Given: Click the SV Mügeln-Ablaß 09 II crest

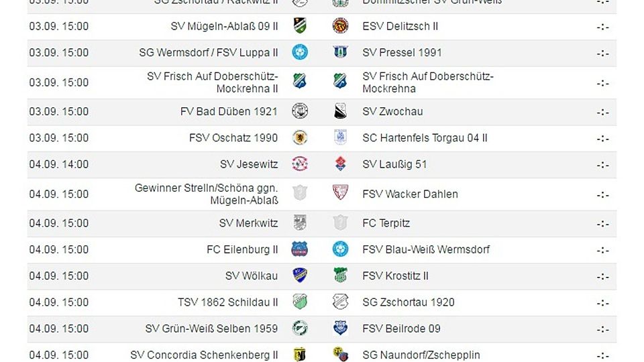Looking at the screenshot, I should pos(300,26).
